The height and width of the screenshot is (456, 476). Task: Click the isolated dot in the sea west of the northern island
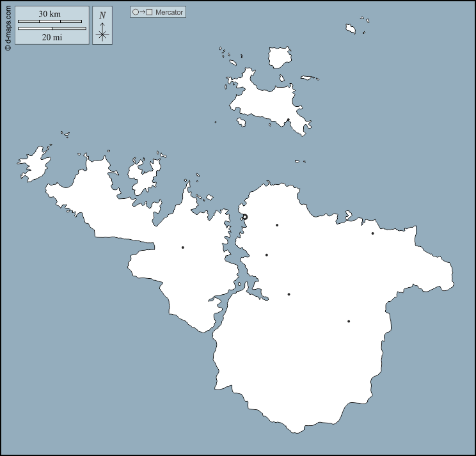tap(216, 122)
